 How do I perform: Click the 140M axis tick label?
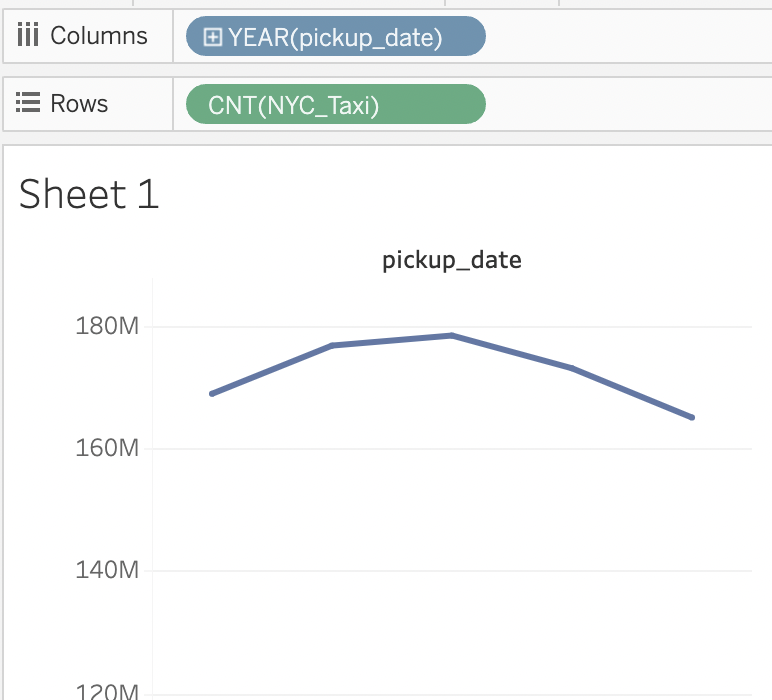point(107,570)
